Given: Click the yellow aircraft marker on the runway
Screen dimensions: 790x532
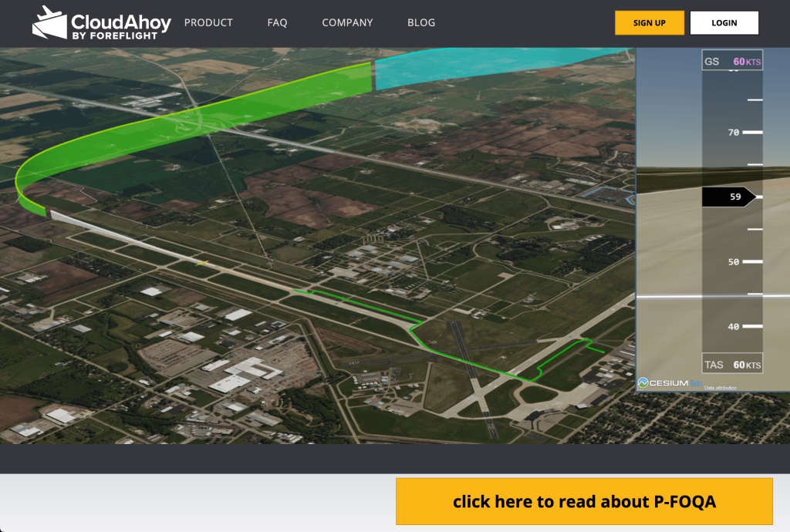Looking at the screenshot, I should point(202,263).
